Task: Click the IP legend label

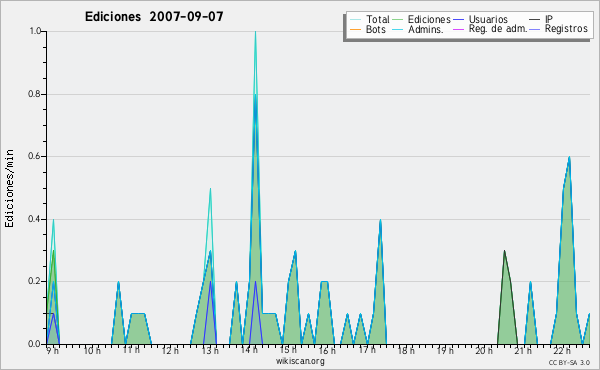Action: (549, 19)
